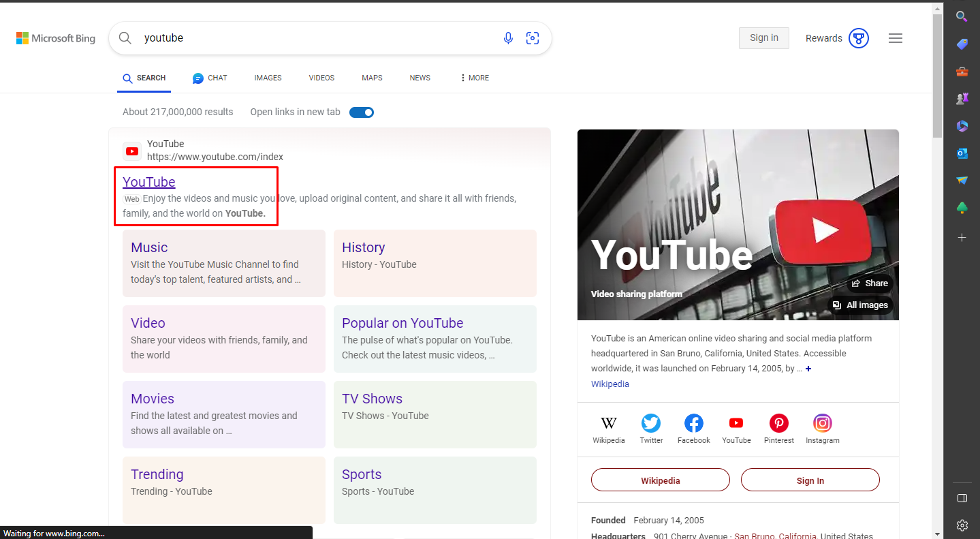
Task: Start voice search with microphone icon
Action: coord(508,38)
